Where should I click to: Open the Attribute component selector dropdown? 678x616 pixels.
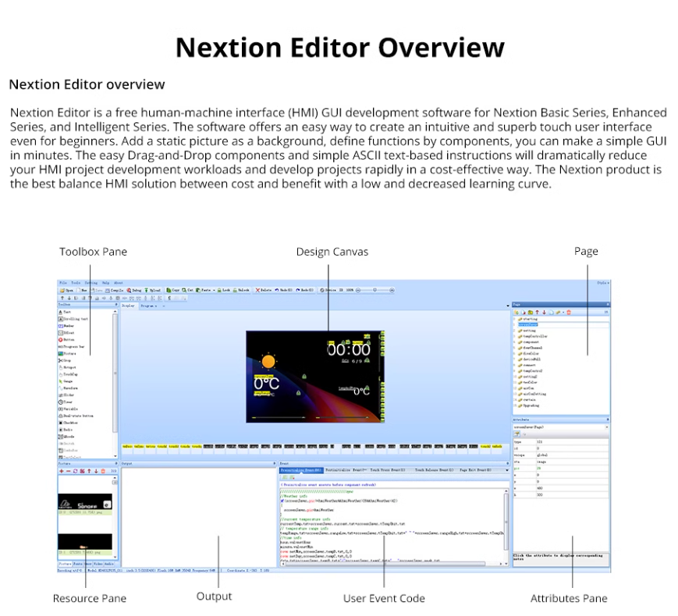(x=607, y=427)
